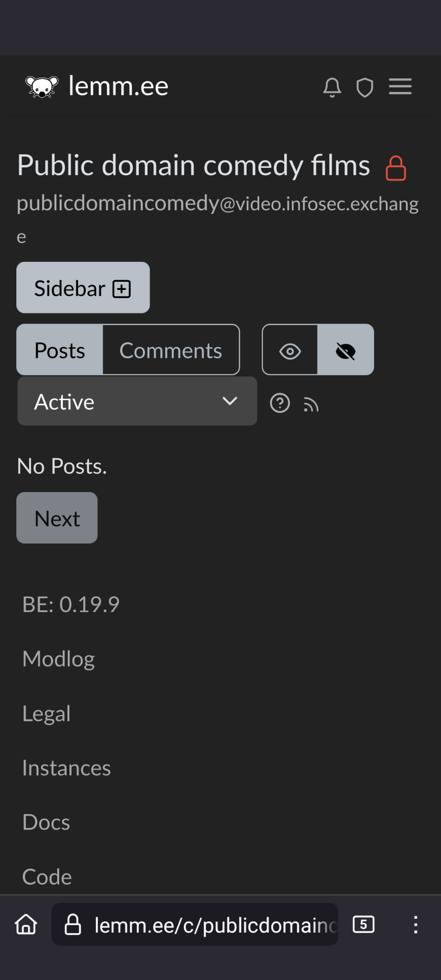The width and height of the screenshot is (441, 980).
Task: Click the red lock icon beside title
Action: tap(396, 168)
